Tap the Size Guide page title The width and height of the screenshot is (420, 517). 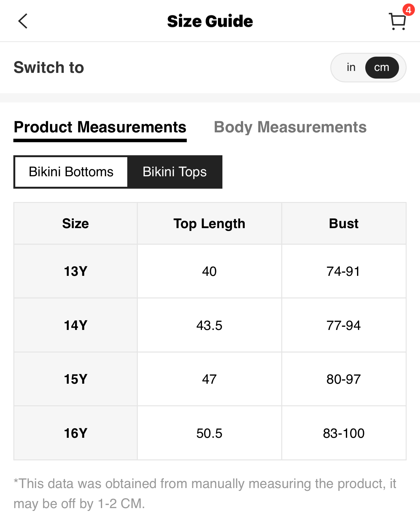point(210,21)
